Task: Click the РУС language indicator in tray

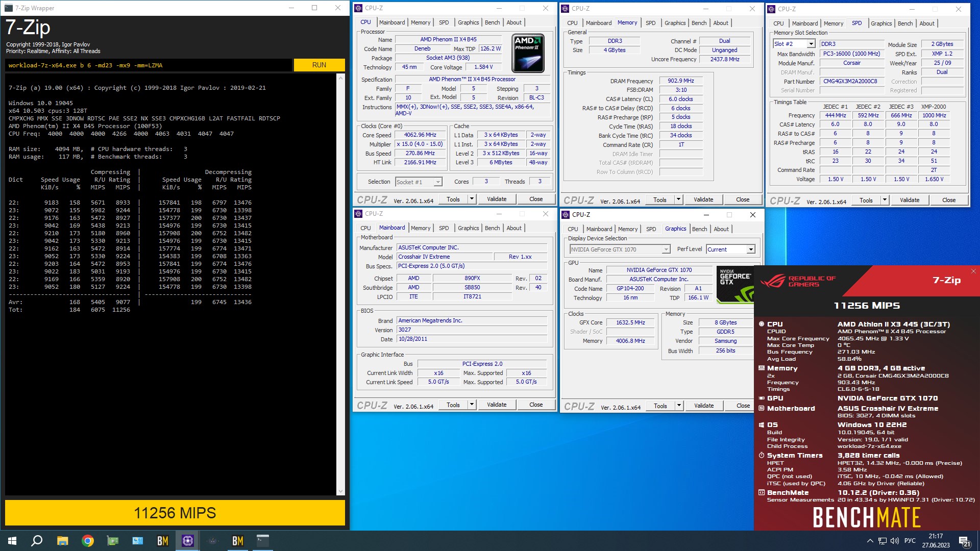Action: click(x=910, y=541)
